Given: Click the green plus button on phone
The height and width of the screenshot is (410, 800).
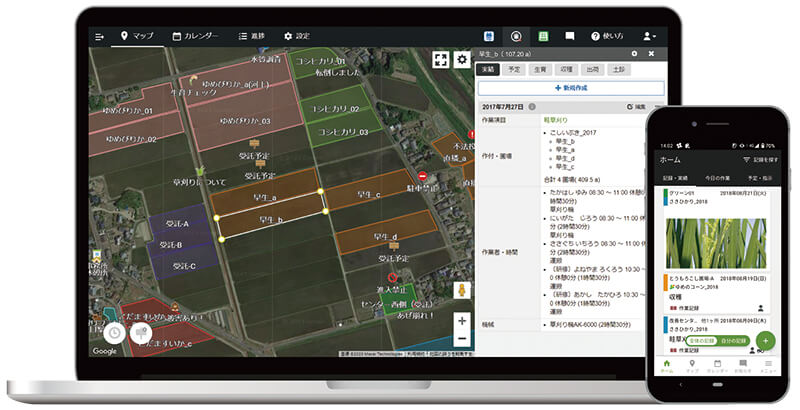Looking at the screenshot, I should click(765, 340).
